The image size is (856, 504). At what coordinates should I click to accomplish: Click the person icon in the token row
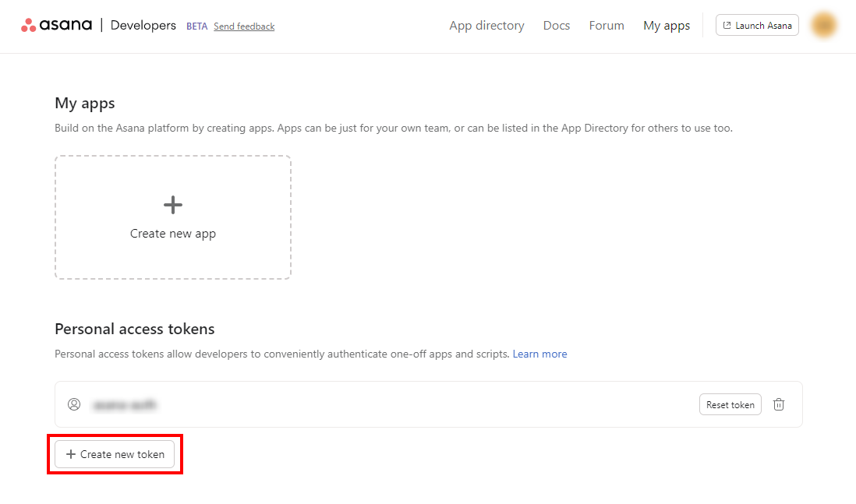coord(74,404)
